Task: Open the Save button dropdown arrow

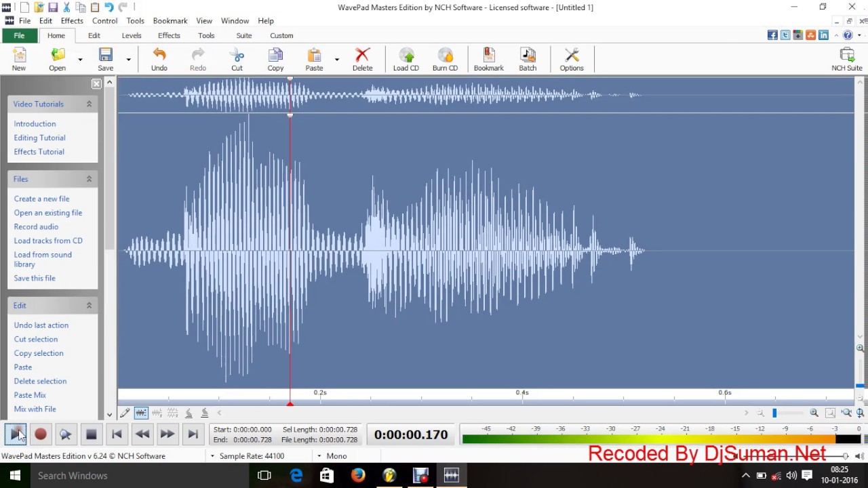Action: [128, 60]
